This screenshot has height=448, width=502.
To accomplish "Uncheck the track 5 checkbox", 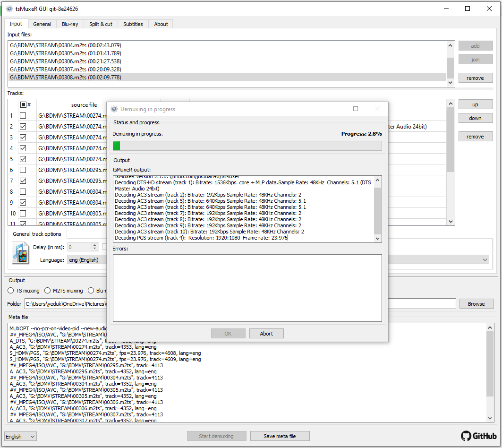I will [x=23, y=159].
